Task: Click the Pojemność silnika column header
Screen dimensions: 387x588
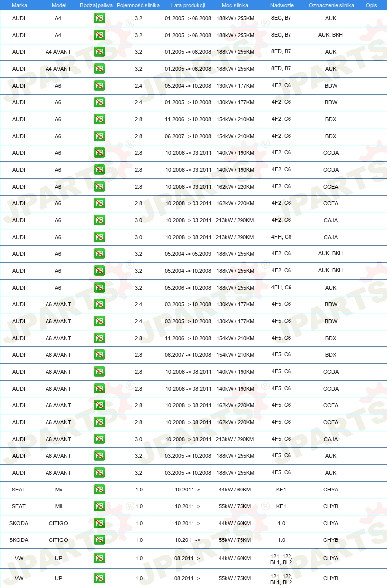Action: click(x=138, y=5)
